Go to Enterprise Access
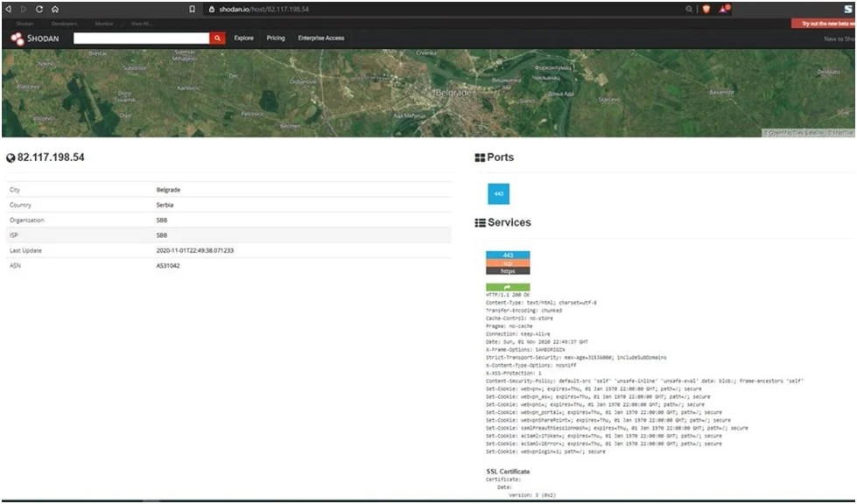 pyautogui.click(x=321, y=38)
